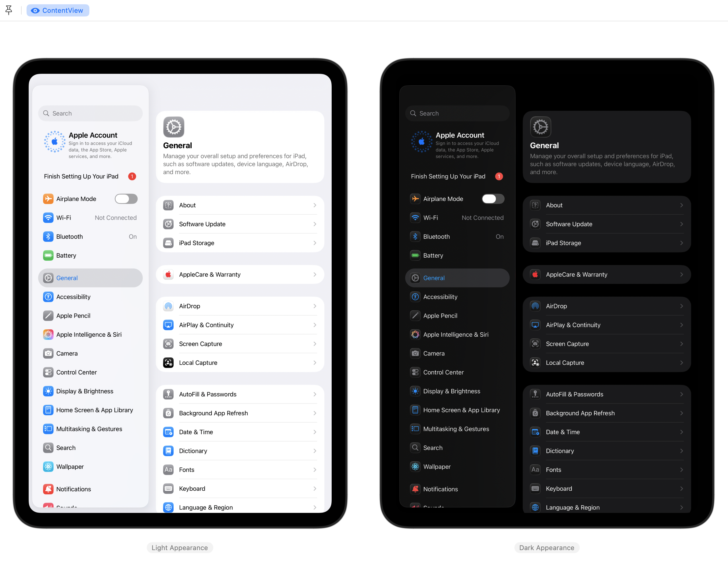Click the red badge in the dark sidebar
Image resolution: width=728 pixels, height=569 pixels.
[x=499, y=176]
